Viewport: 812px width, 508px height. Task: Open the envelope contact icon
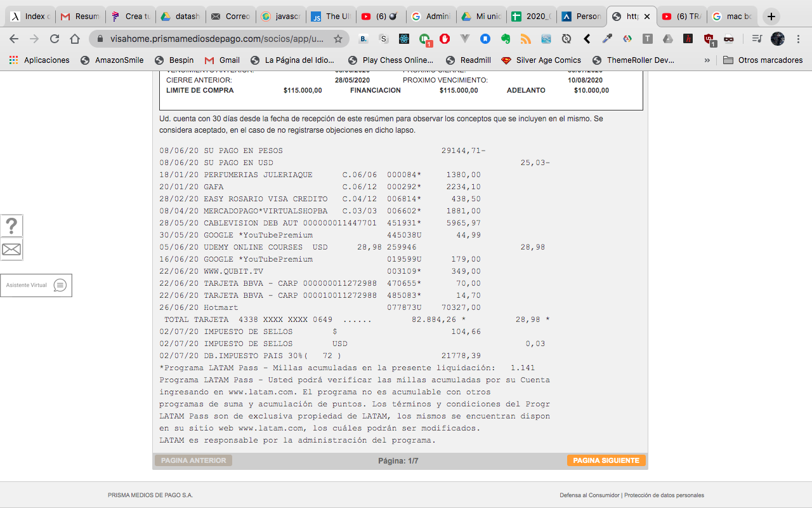(11, 250)
